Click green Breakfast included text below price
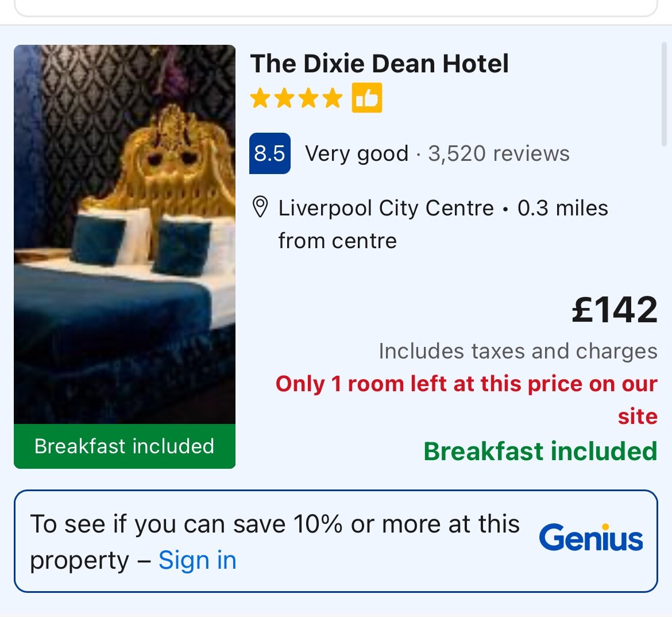This screenshot has height=617, width=672. (540, 451)
